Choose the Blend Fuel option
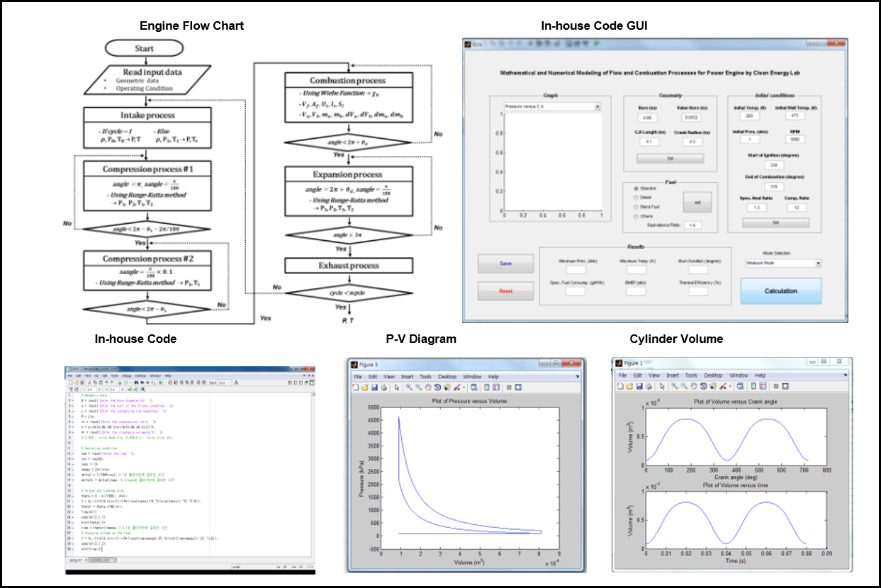This screenshot has height=588, width=881. 635,207
